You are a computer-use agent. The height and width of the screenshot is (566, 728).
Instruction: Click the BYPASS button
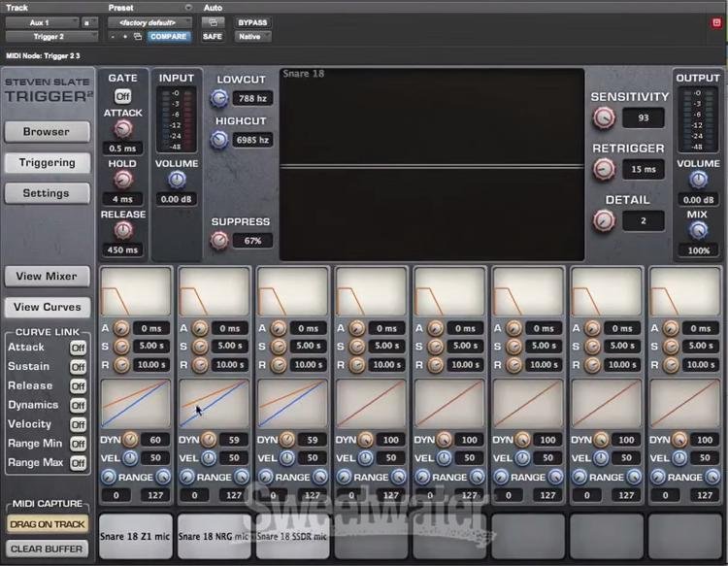pyautogui.click(x=252, y=22)
